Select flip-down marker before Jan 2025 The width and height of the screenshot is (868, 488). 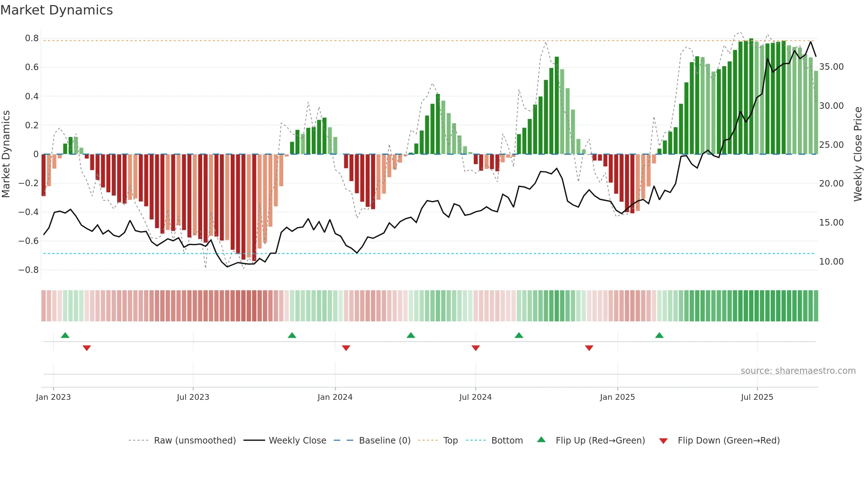tap(589, 348)
